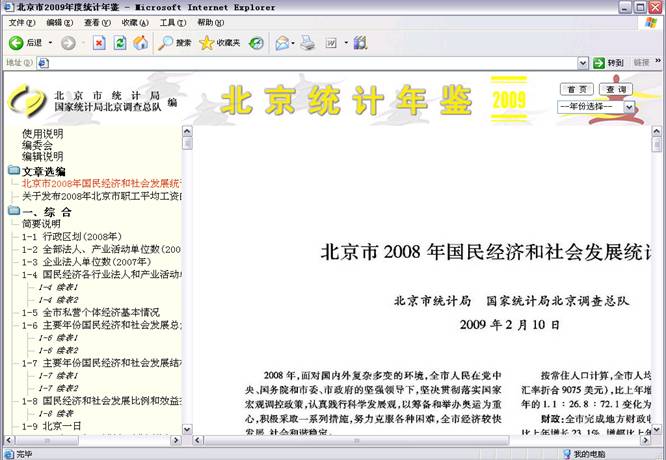This screenshot has height=460, width=666.
Task: Open the year selection (年份选择) dropdown
Action: tap(596, 106)
